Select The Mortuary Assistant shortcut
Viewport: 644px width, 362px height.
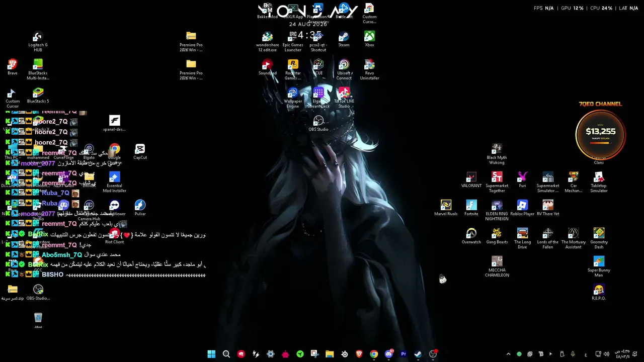[574, 239]
